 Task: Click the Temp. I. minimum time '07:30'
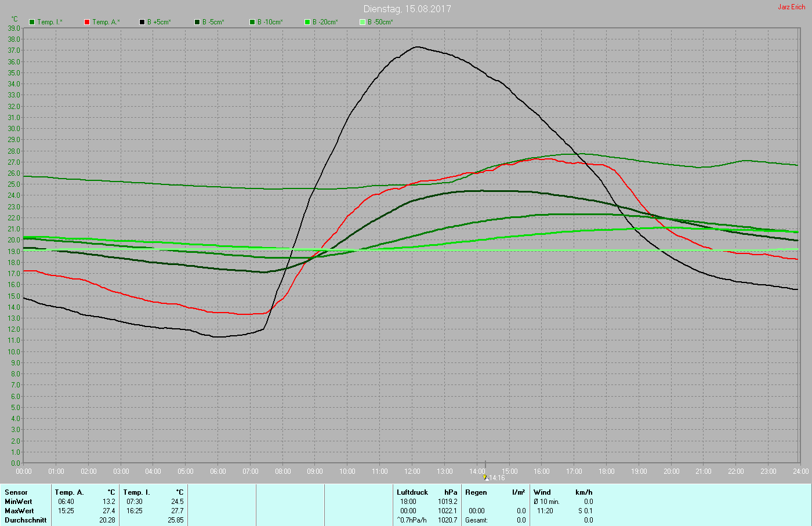click(x=135, y=502)
